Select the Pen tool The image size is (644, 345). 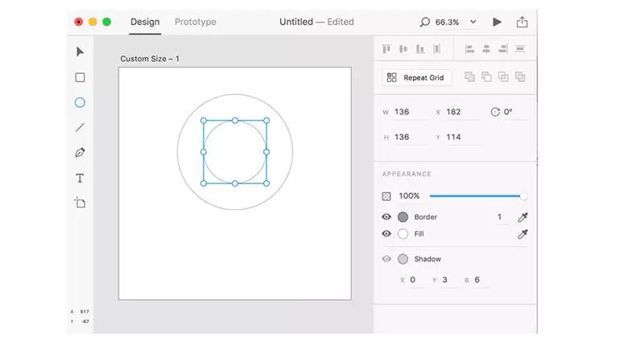(80, 153)
